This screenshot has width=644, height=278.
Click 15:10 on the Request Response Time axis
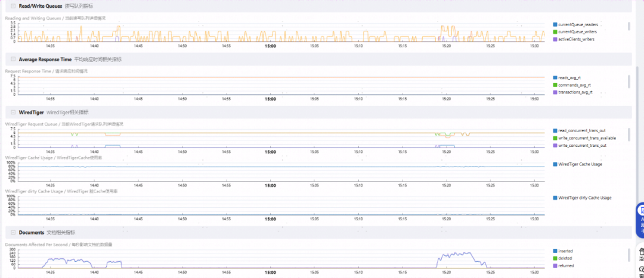point(358,99)
